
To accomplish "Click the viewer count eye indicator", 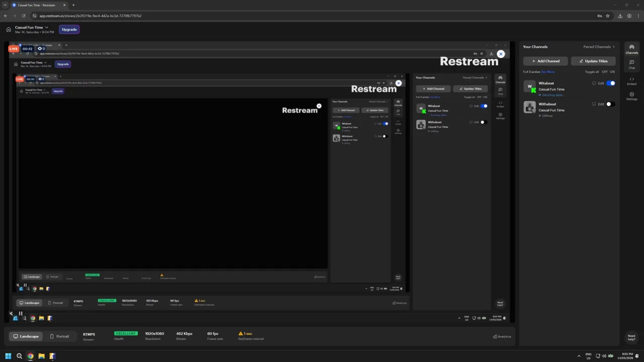I will pyautogui.click(x=42, y=49).
